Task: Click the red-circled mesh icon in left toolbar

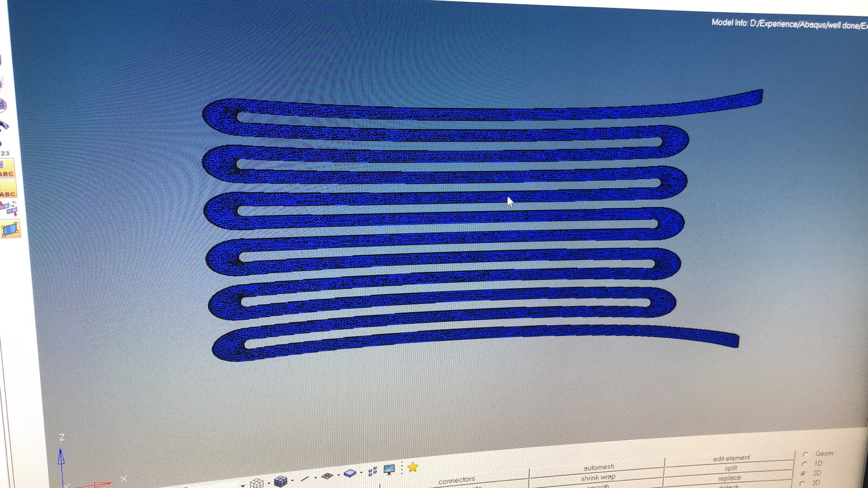Action: point(3,105)
